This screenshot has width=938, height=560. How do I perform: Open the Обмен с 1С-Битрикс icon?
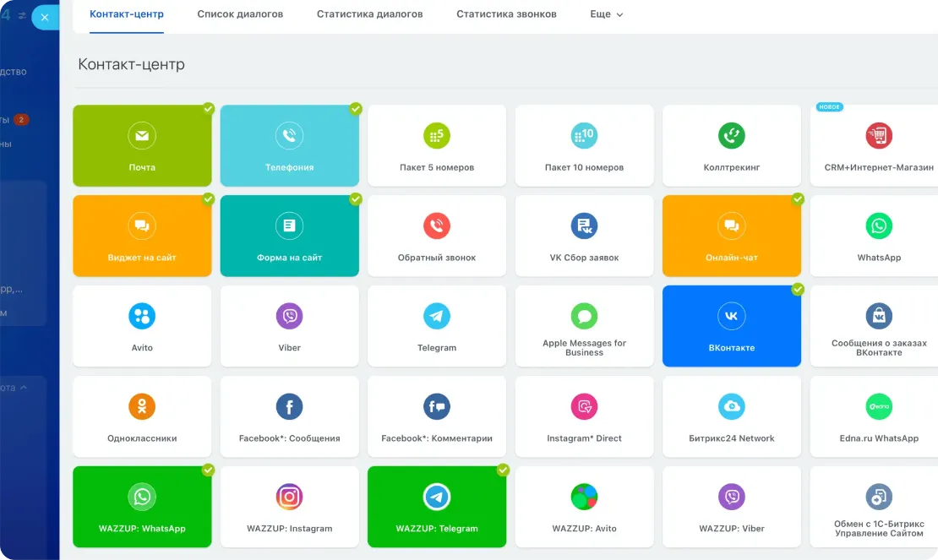pyautogui.click(x=879, y=497)
